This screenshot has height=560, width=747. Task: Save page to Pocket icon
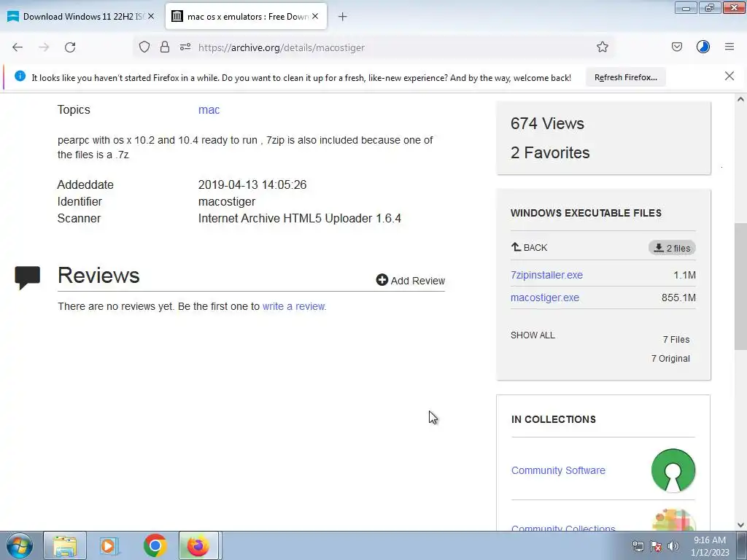[677, 47]
